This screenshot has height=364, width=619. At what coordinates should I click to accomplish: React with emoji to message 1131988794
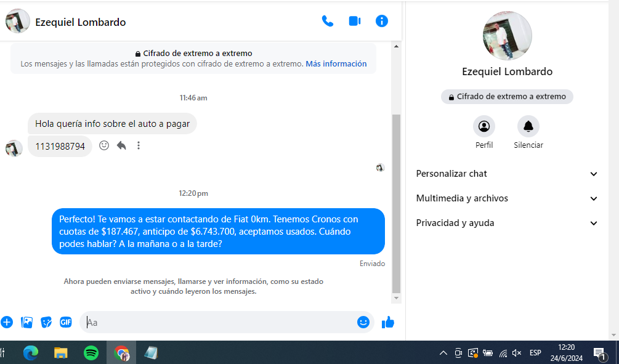coord(104,146)
